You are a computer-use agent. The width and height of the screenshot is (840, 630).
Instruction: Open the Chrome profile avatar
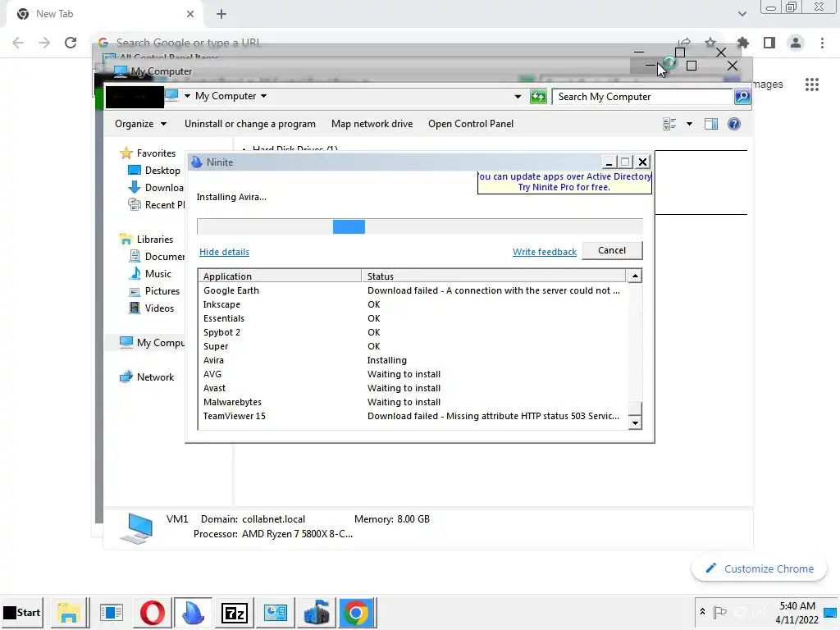[x=796, y=43]
